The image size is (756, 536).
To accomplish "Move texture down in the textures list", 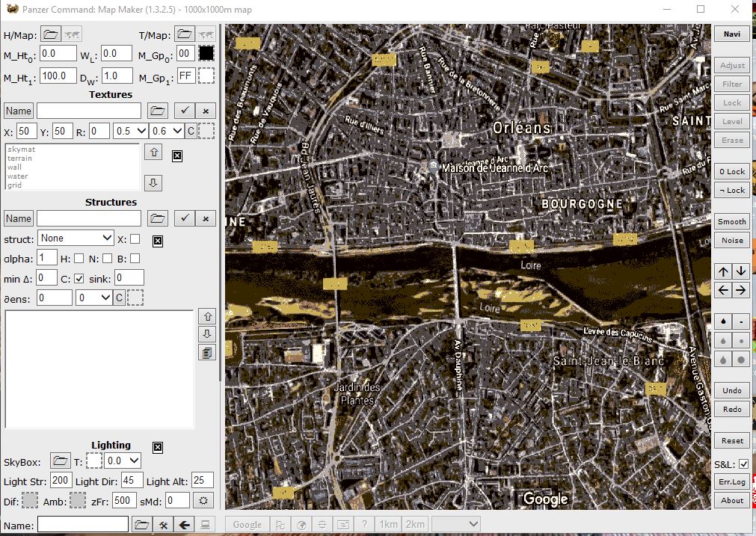I will point(153,182).
